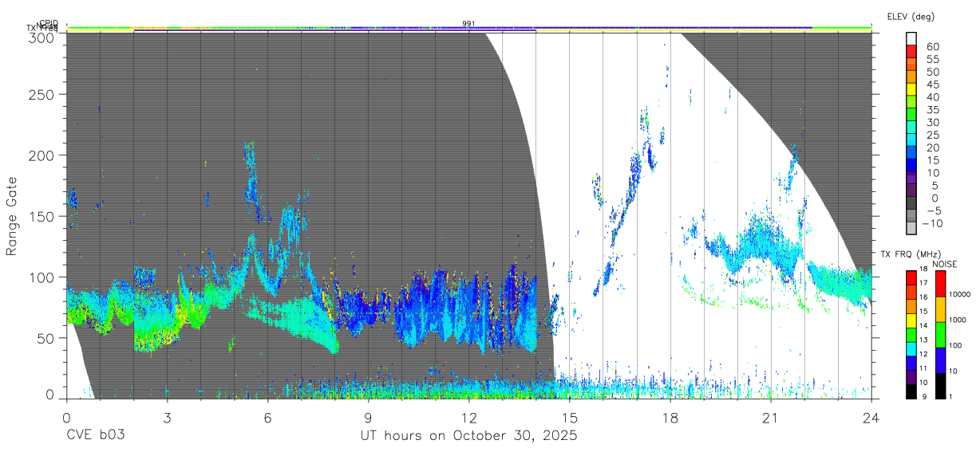Screen dimensions: 980x452
Task: Pick the white top swatch of the ELEV scale
Action: click(x=911, y=39)
